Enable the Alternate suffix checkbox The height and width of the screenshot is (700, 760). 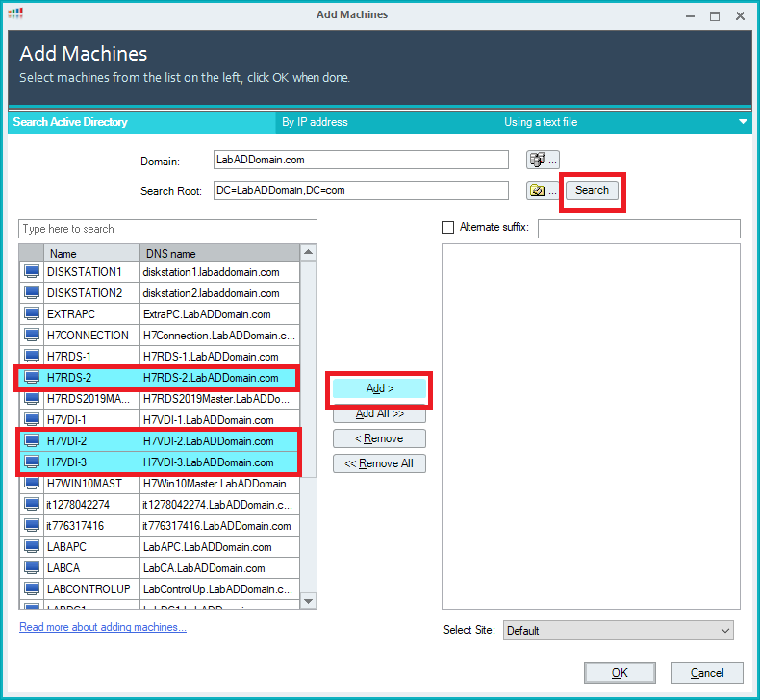point(447,228)
